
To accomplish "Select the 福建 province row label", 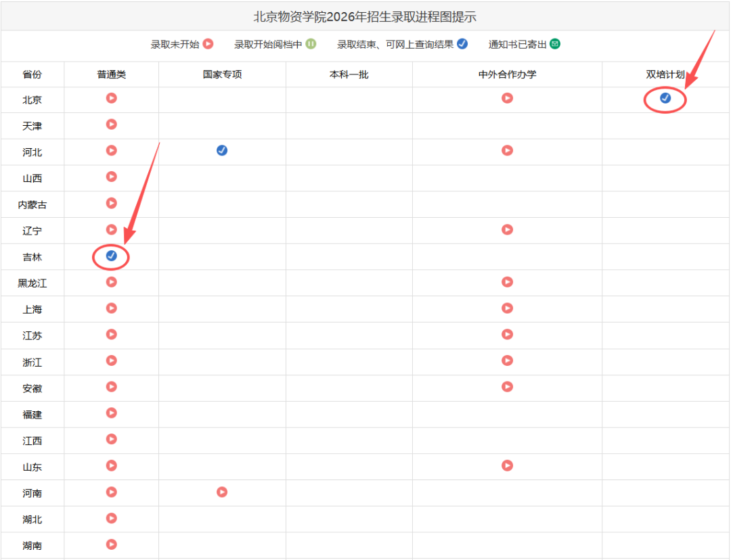I will 32,415.
